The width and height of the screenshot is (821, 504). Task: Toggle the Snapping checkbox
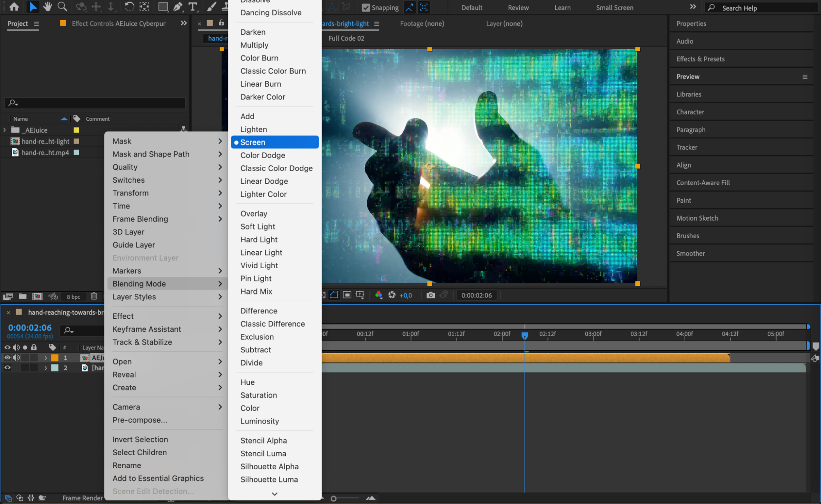coord(366,7)
